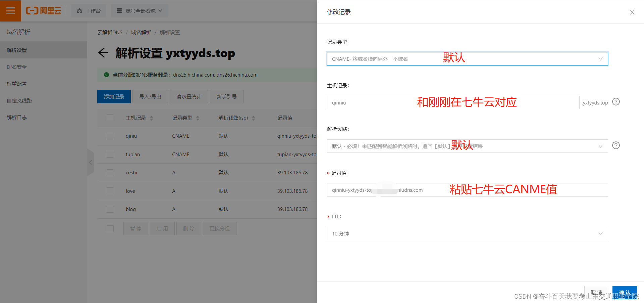Click the 新手引导 button
Screen dimensions: 644x303
[227, 96]
